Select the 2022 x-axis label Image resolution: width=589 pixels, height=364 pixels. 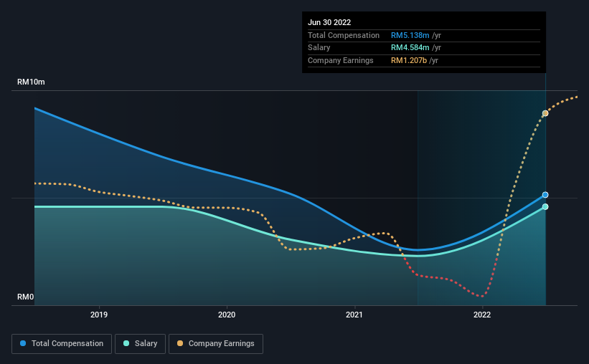click(x=482, y=315)
